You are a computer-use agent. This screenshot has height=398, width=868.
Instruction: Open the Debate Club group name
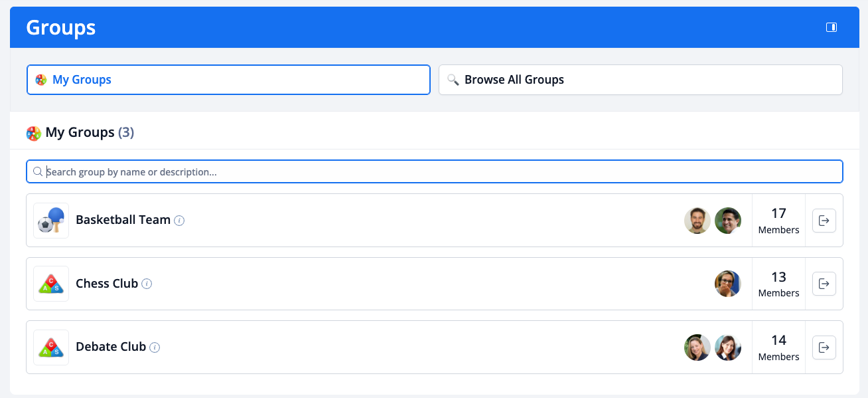tap(111, 347)
